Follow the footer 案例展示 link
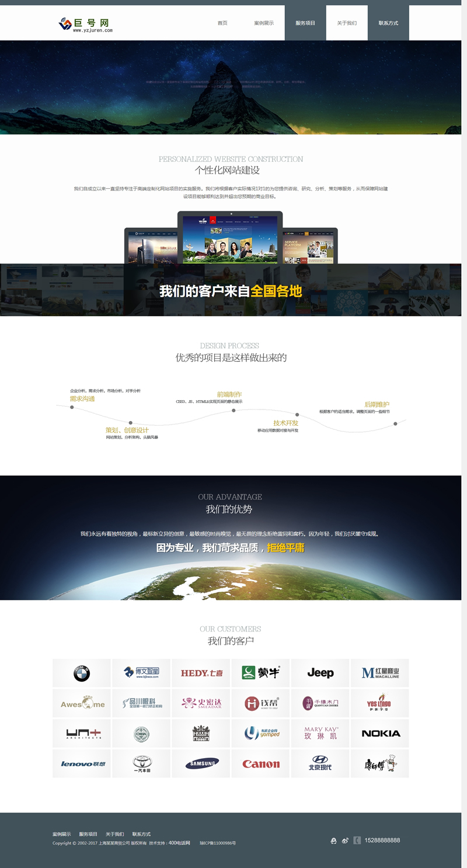The width and height of the screenshot is (467, 868). coord(61,834)
